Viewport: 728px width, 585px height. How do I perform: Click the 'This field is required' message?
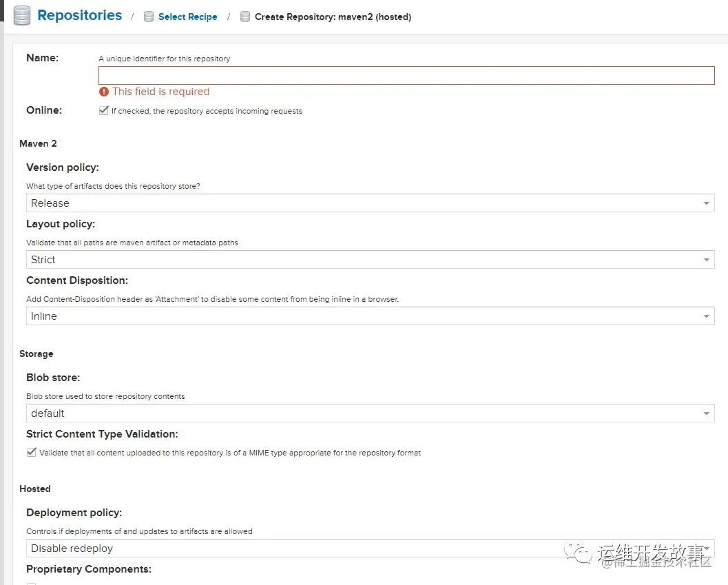[160, 92]
